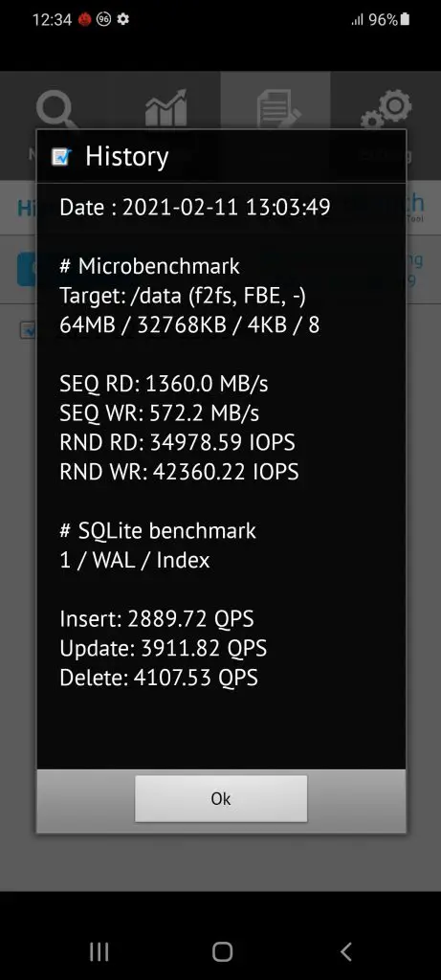The width and height of the screenshot is (441, 980).
Task: Tap the Ok button in History dialog
Action: tap(220, 798)
